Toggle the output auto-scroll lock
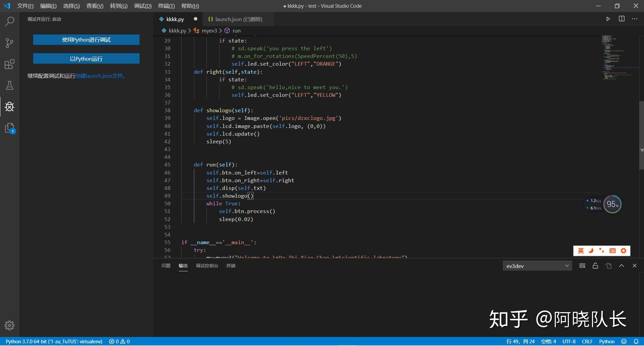 click(595, 266)
